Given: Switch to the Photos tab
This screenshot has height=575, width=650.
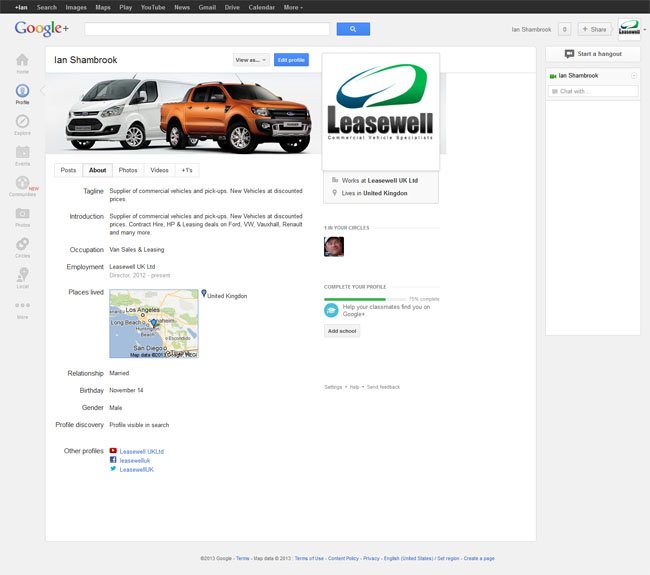Looking at the screenshot, I should click(128, 170).
